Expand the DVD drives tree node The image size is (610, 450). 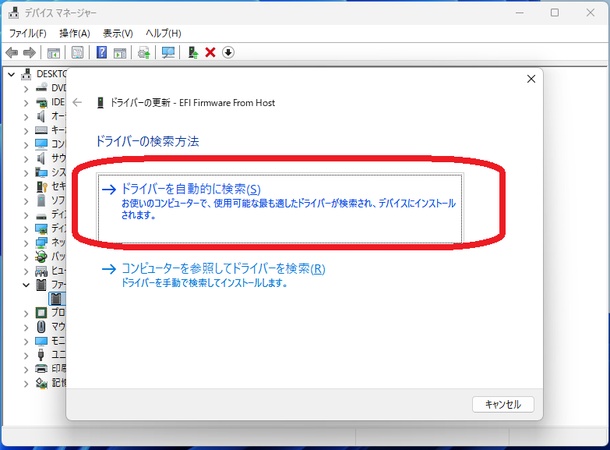pyautogui.click(x=26, y=89)
